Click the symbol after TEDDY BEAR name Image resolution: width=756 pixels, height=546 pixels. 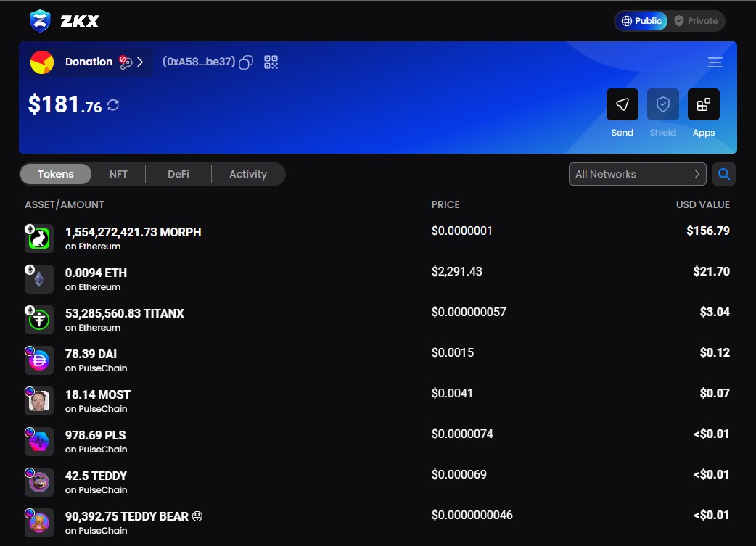pos(197,516)
